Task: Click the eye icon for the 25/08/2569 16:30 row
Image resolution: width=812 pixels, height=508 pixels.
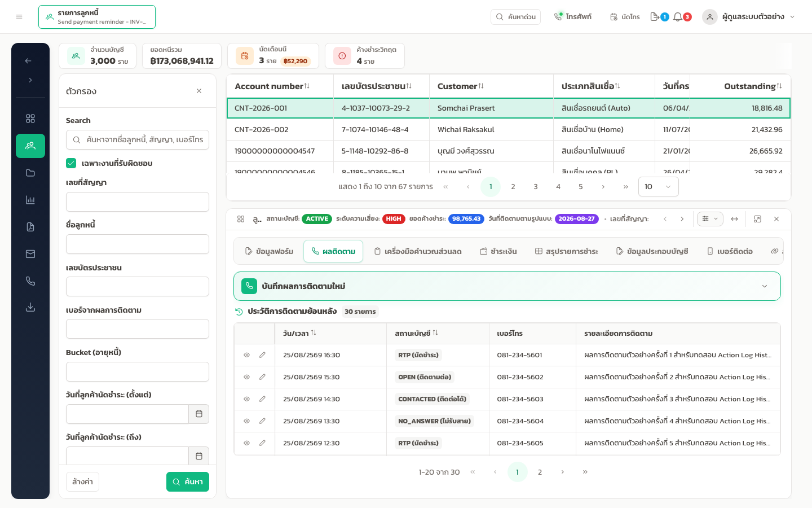Action: coord(246,355)
